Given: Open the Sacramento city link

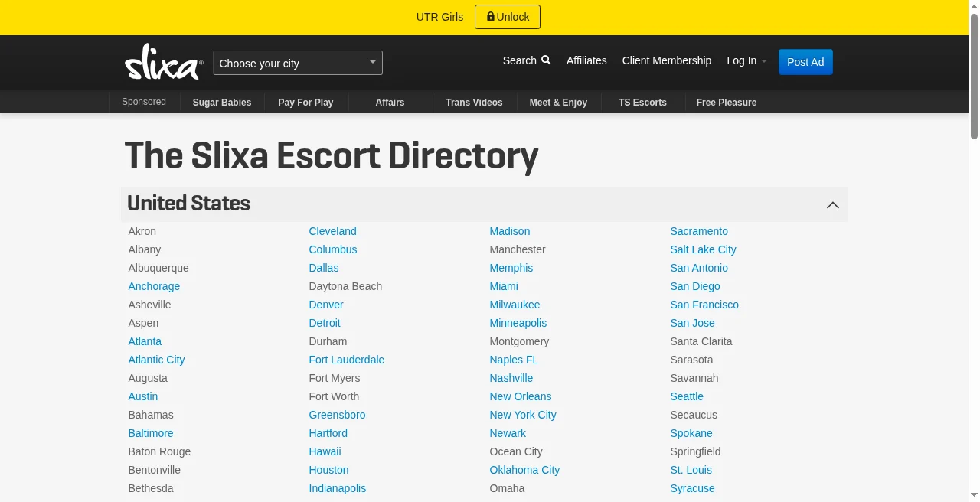Looking at the screenshot, I should (699, 231).
